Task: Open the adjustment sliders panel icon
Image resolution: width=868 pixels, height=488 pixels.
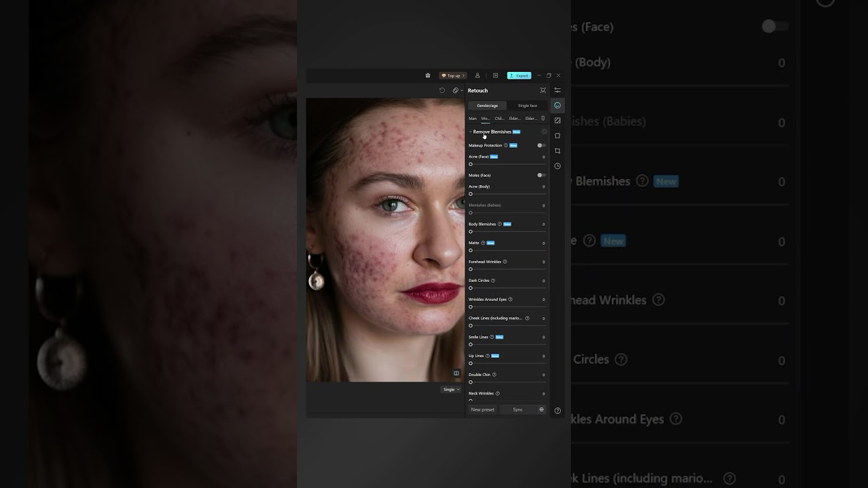Action: (x=557, y=90)
